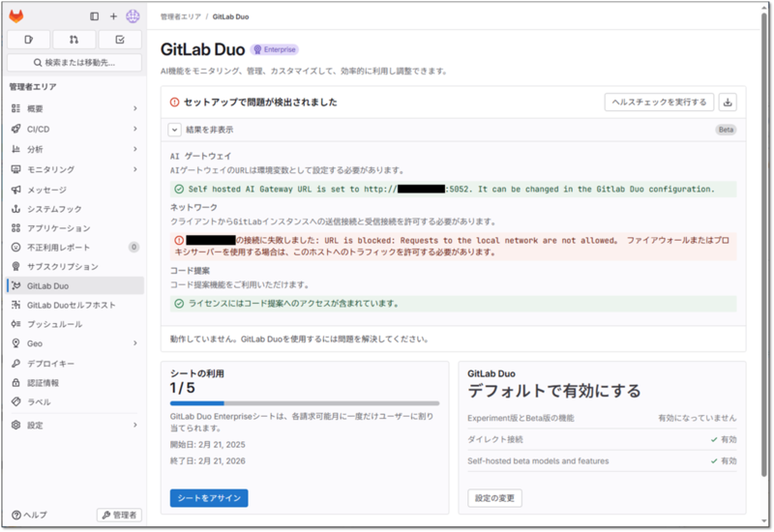Expand the Geo submenu chevron
This screenshot has width=774, height=532.
[x=134, y=343]
